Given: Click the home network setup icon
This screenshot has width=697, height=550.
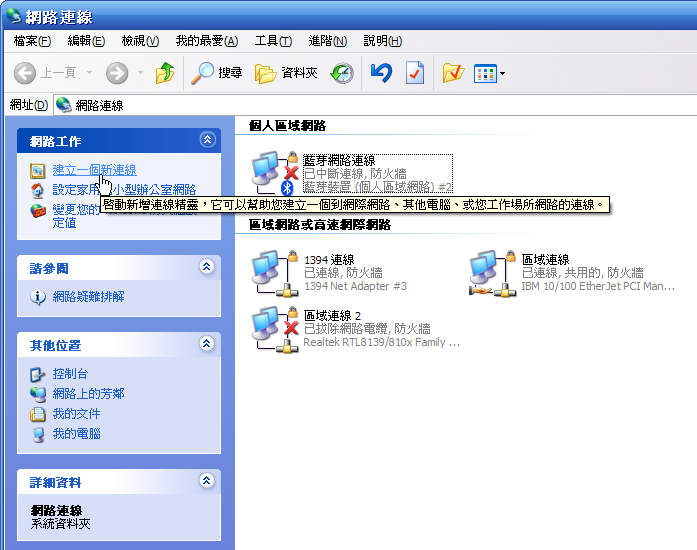Looking at the screenshot, I should coord(38,190).
